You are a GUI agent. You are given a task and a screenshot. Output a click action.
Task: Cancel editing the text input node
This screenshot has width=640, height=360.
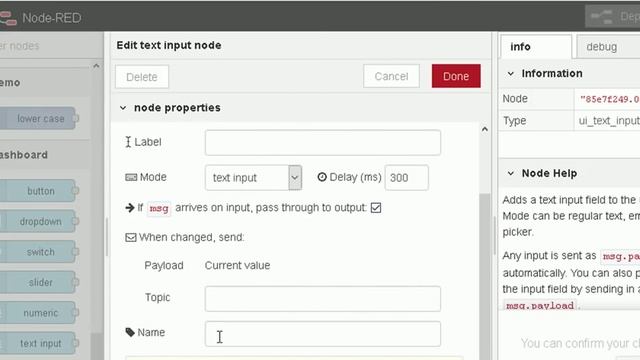391,76
